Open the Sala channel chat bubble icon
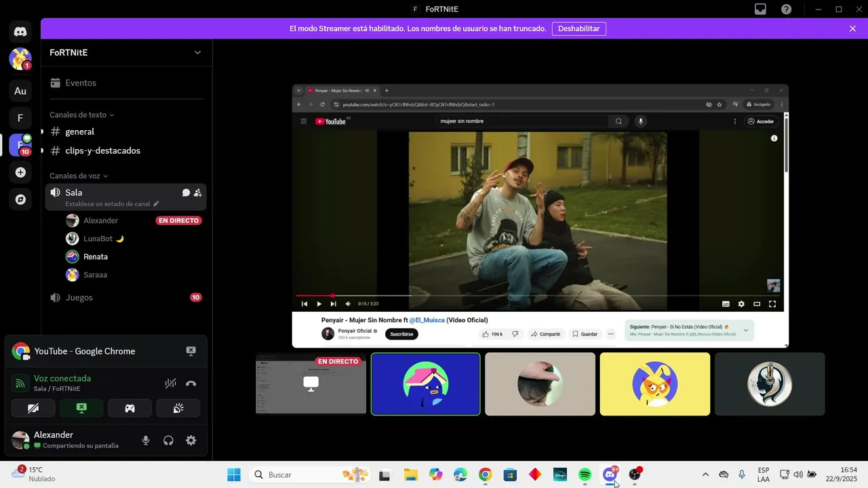 pos(186,192)
